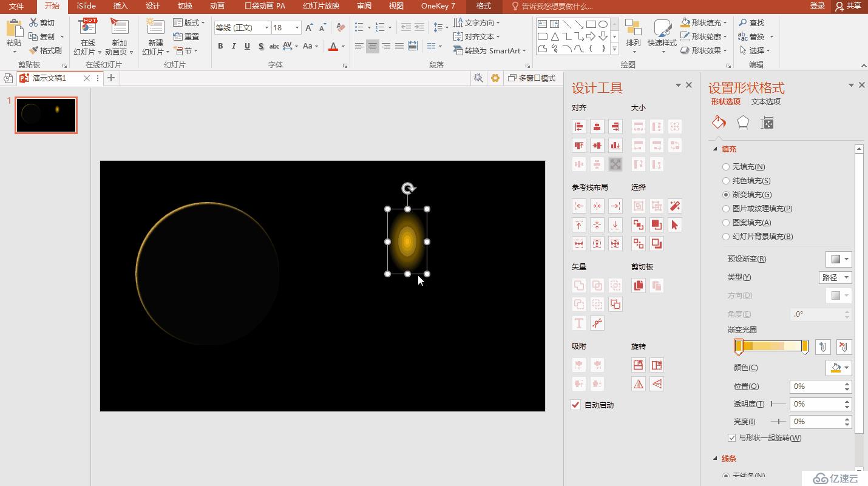Click the plus icon to add new document tab
Image resolution: width=868 pixels, height=486 pixels.
pos(111,78)
